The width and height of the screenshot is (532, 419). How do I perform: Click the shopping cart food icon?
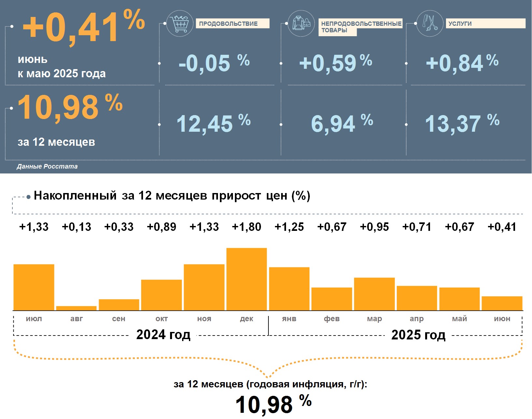point(180,23)
